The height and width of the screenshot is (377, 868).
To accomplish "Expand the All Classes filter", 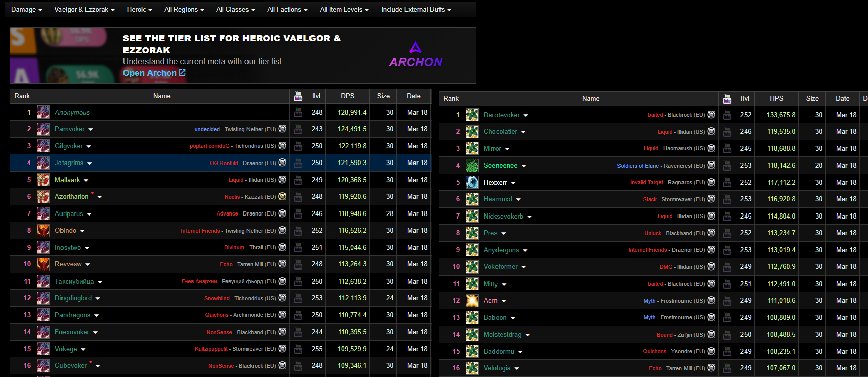I will pyautogui.click(x=235, y=10).
